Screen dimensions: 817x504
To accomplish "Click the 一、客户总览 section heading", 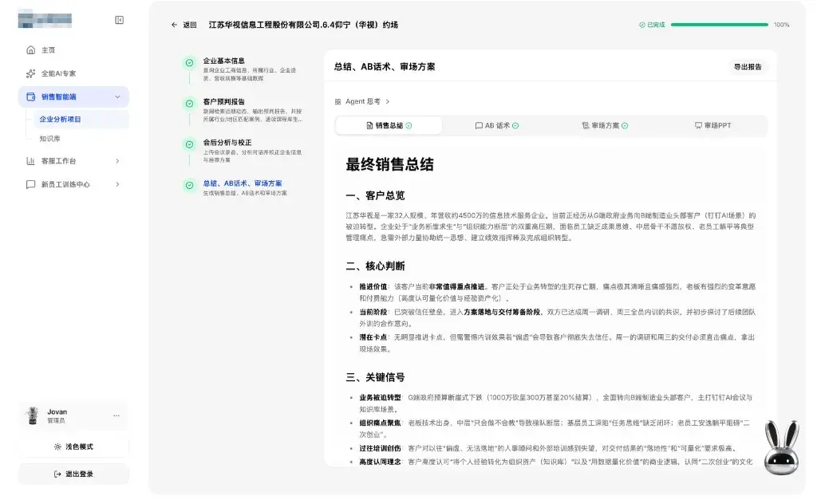I will [x=375, y=195].
